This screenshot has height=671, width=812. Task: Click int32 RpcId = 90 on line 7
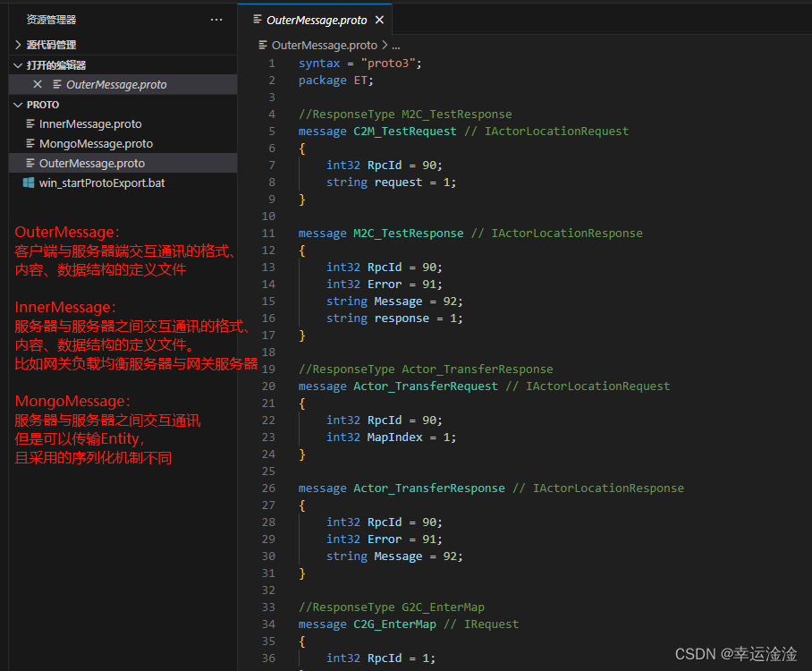click(385, 166)
